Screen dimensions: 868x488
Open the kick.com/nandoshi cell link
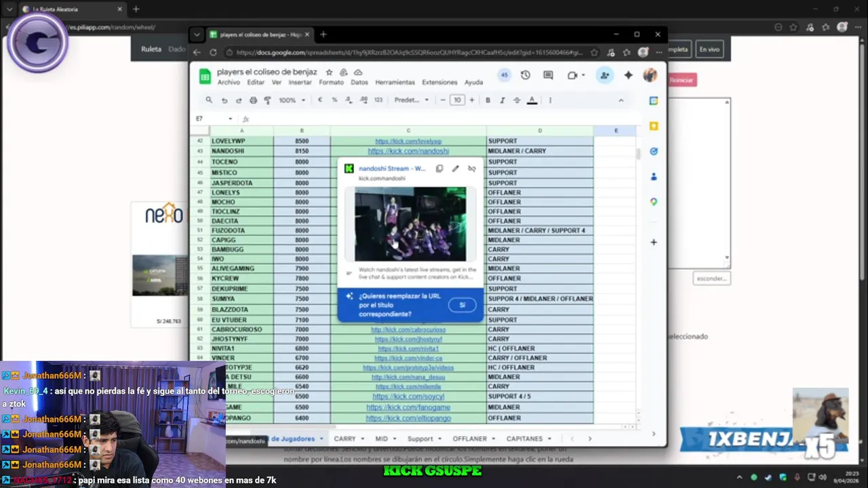point(408,151)
